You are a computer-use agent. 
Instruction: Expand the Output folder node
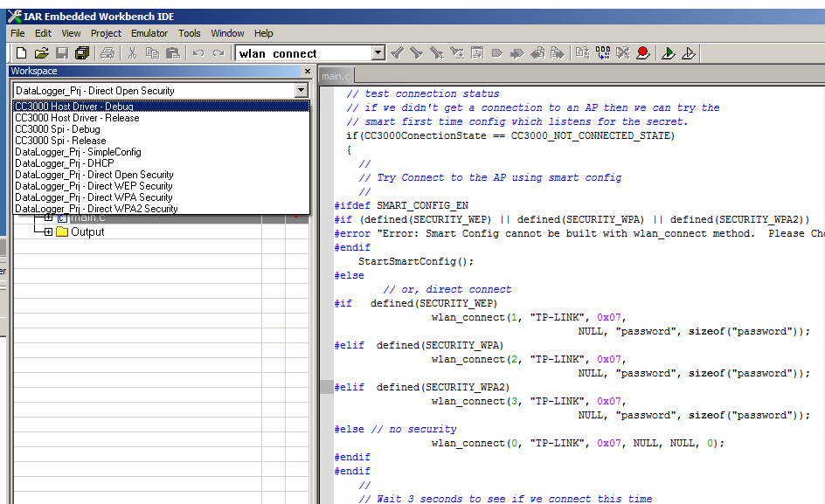pyautogui.click(x=48, y=232)
